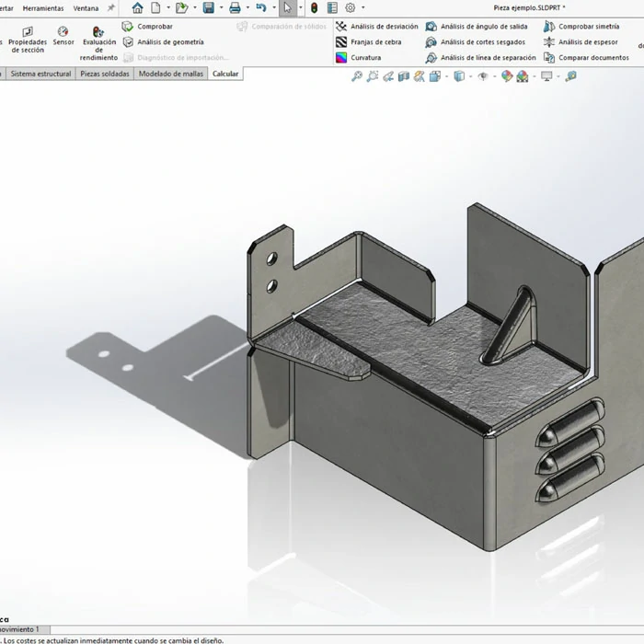Toggle Curvatura display
Viewport: 644px width, 644px height.
[359, 57]
